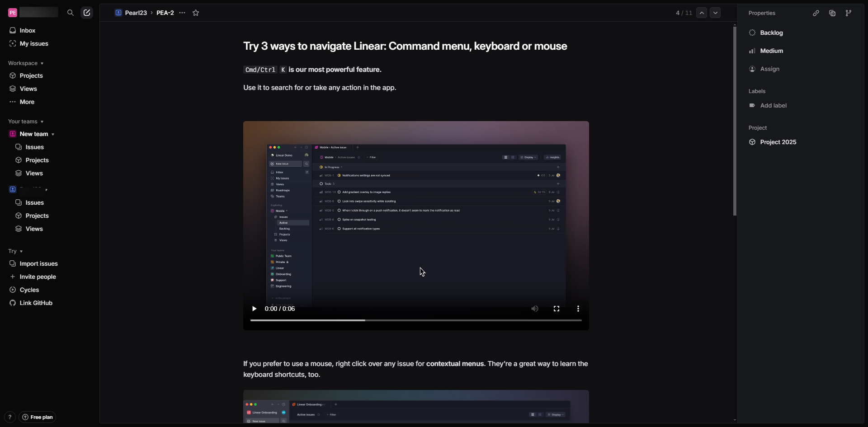Click the 4 / 11 issue counter

(x=684, y=13)
